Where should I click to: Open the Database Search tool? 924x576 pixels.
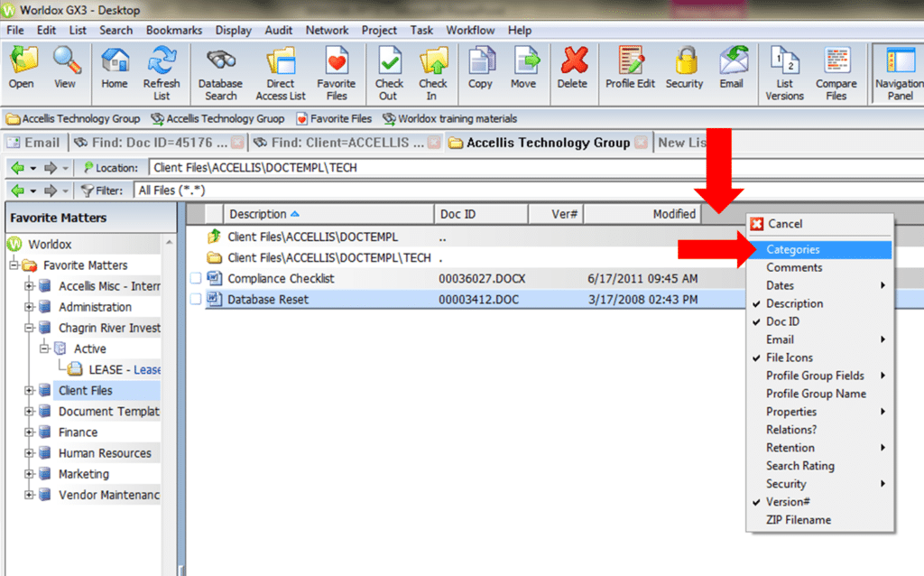[220, 72]
